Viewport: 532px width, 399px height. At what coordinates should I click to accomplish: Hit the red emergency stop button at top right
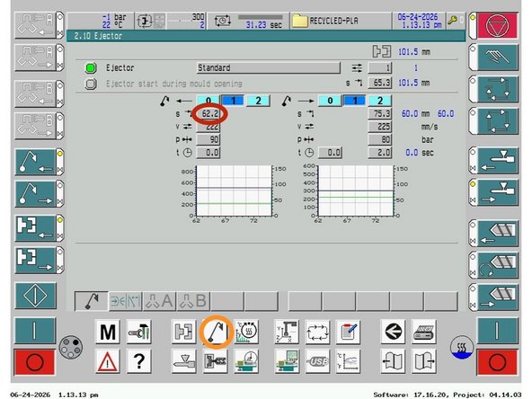click(x=497, y=25)
